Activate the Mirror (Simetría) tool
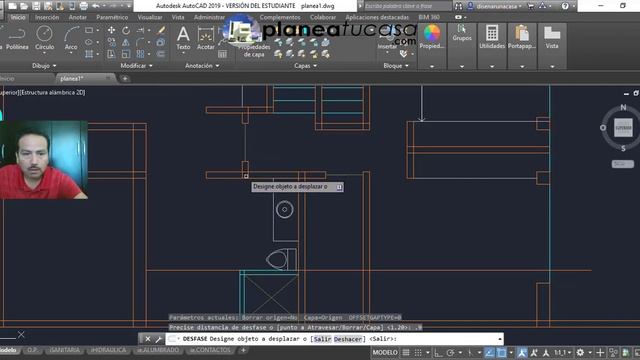This screenshot has width=640, height=360. [126, 42]
